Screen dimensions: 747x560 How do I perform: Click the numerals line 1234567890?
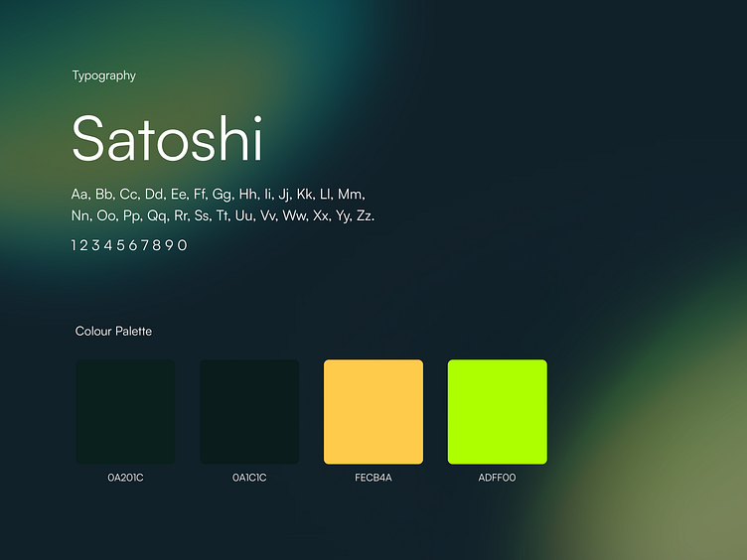[129, 245]
